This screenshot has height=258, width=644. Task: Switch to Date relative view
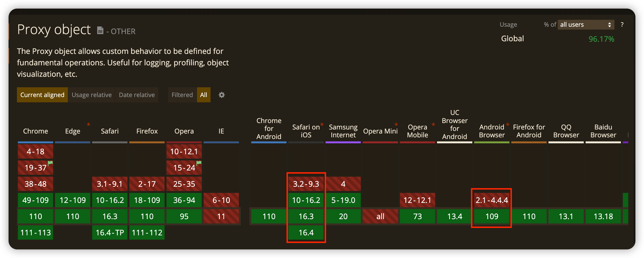point(137,95)
